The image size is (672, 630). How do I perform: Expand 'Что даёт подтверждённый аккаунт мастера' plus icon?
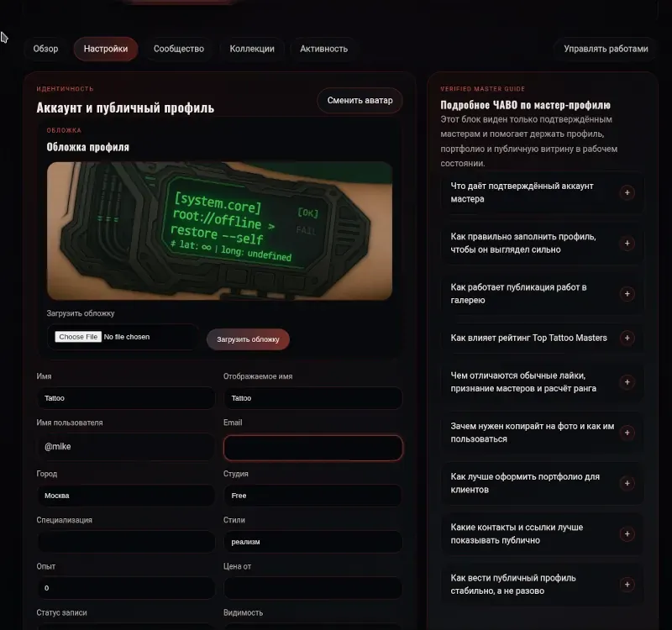click(627, 192)
